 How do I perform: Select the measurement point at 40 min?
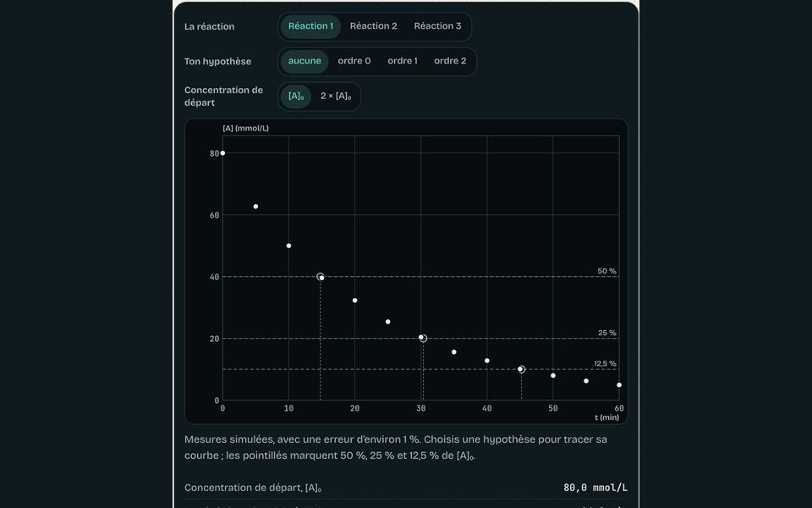[487, 361]
